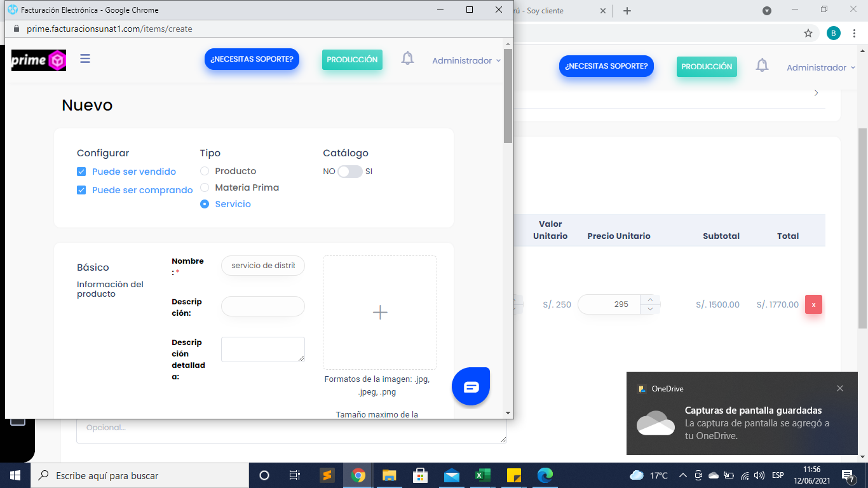868x488 pixels.
Task: Open the blue chat support bubble
Action: click(471, 387)
